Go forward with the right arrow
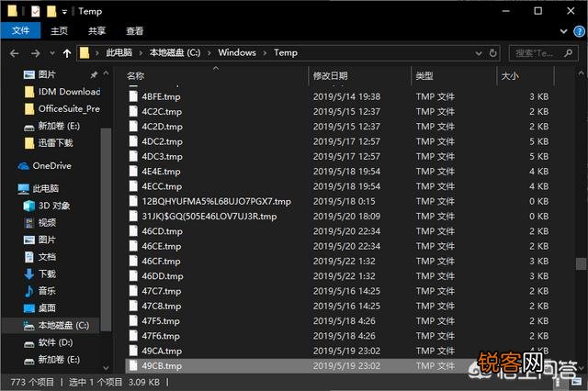The height and width of the screenshot is (391, 588). click(35, 53)
